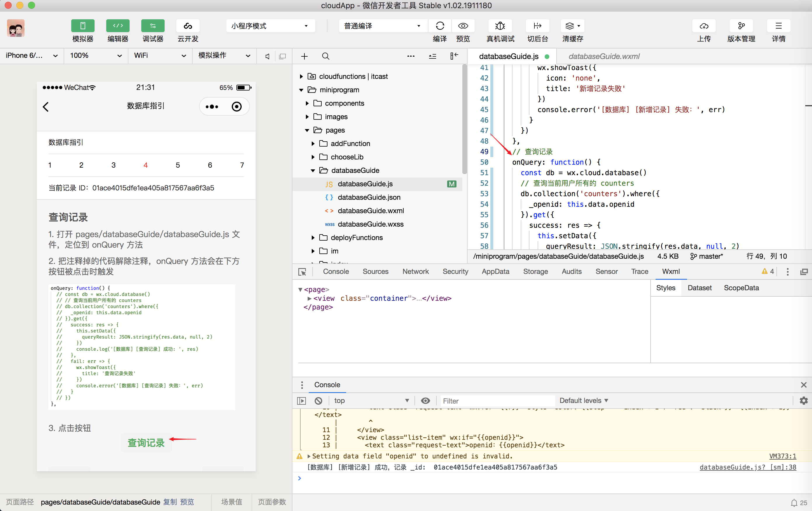Open 云开发 cloud development console

click(188, 26)
